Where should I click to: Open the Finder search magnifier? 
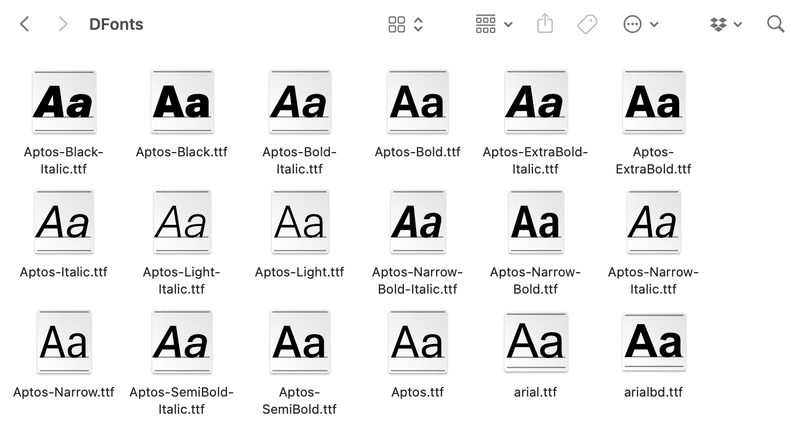tap(776, 24)
